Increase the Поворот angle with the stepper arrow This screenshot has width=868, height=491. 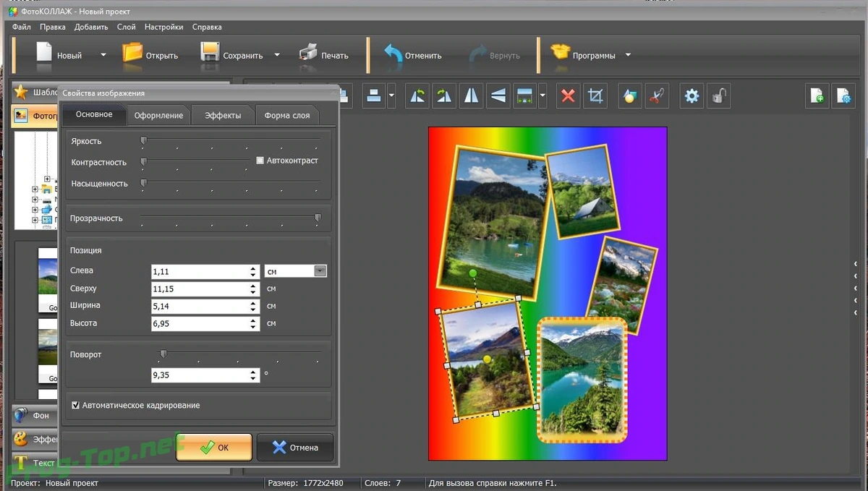point(253,372)
